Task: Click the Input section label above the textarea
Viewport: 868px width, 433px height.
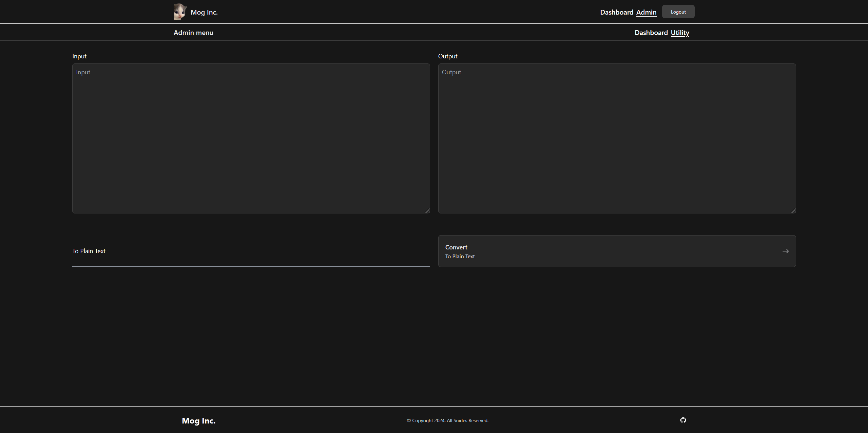Action: 79,56
